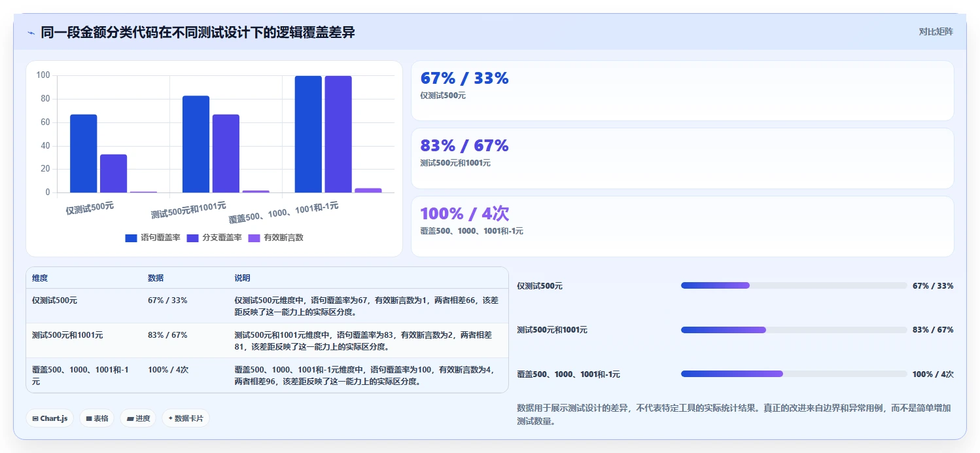Viewport: 980px width, 453px height.
Task: Click the 分支覆盖率 bar for 测试500元和1001元
Action: (226, 153)
